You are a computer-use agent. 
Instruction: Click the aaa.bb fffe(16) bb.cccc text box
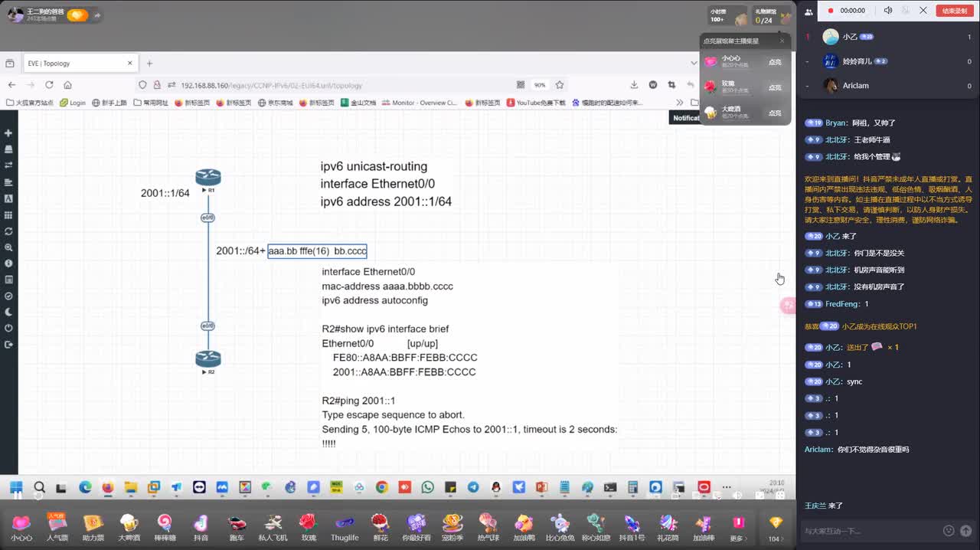tap(317, 251)
